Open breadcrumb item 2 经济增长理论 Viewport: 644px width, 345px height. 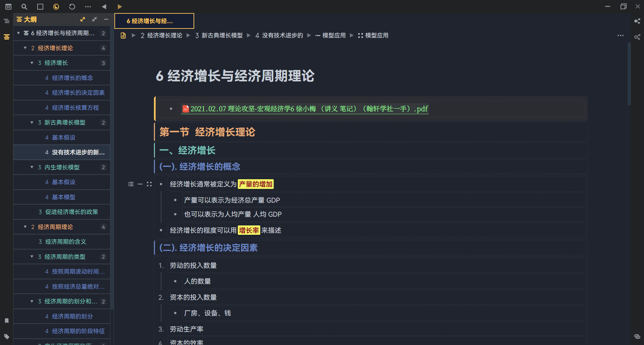click(x=161, y=36)
